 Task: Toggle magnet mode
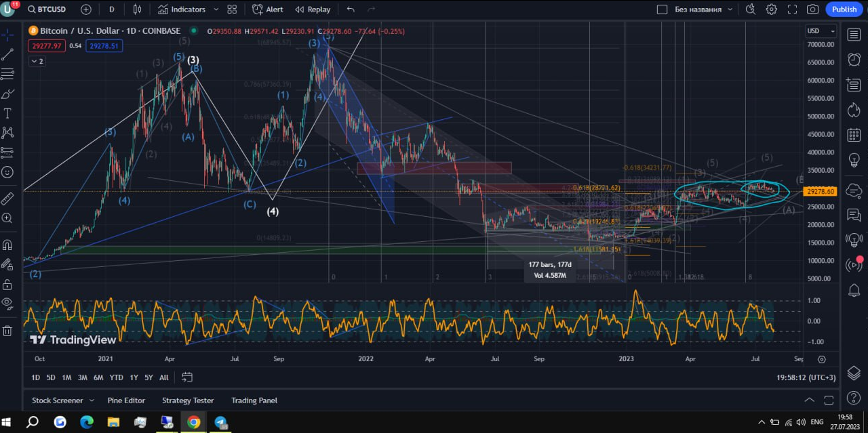click(x=7, y=245)
